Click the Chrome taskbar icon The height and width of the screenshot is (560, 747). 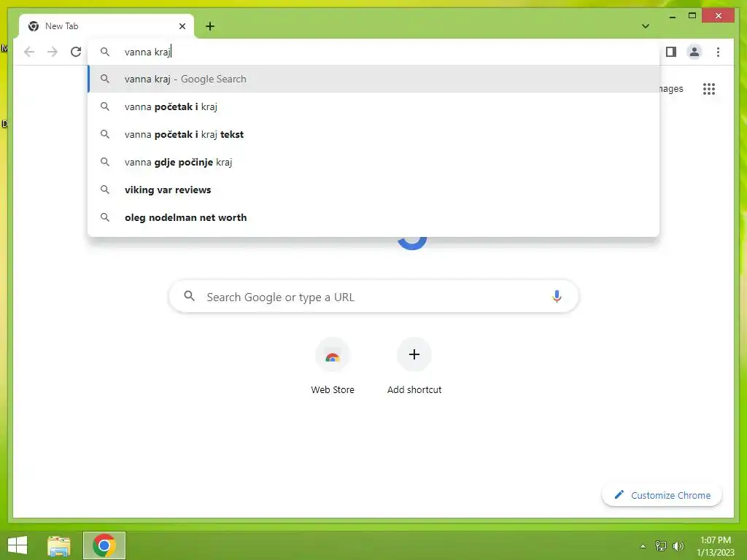pyautogui.click(x=104, y=545)
